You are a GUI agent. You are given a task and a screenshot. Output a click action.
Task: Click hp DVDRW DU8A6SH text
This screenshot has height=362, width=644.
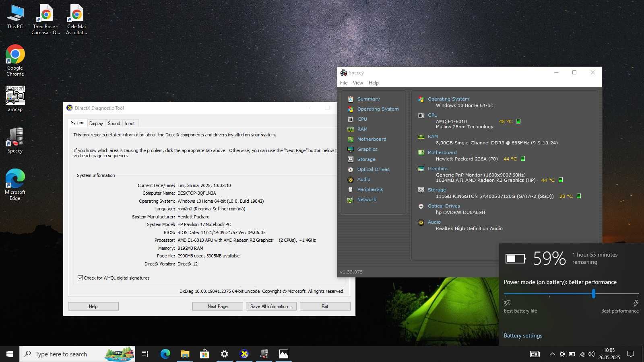point(460,212)
